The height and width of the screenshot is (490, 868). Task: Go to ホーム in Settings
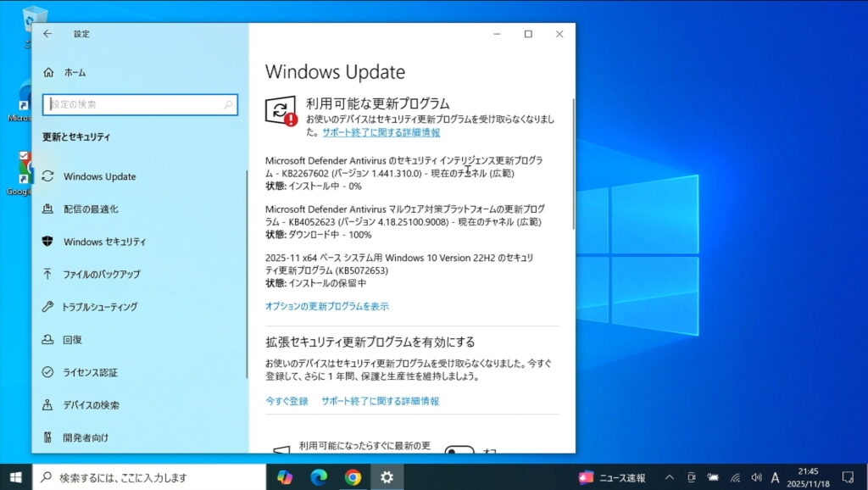click(x=75, y=73)
